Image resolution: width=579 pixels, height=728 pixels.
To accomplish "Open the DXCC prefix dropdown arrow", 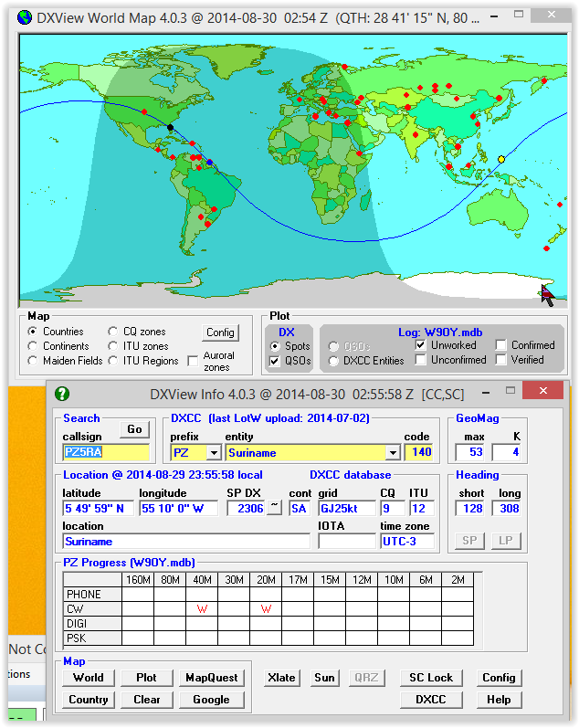I will coord(214,452).
